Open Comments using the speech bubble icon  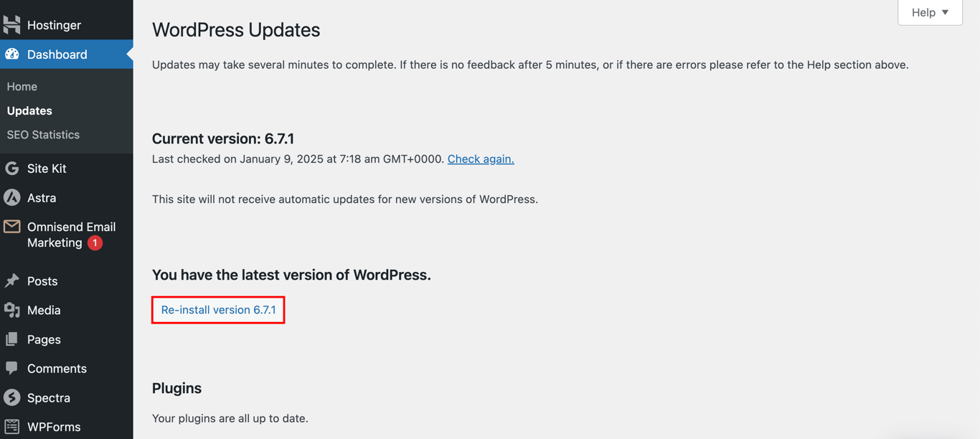[x=12, y=368]
